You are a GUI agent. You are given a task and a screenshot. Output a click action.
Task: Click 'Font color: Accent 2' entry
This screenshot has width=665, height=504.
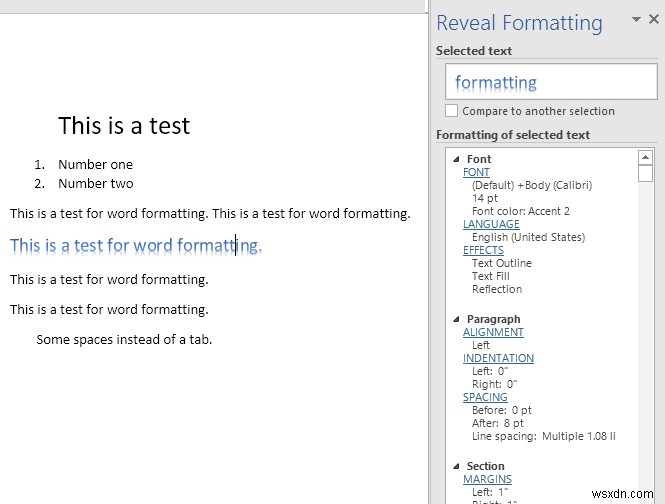pos(521,211)
